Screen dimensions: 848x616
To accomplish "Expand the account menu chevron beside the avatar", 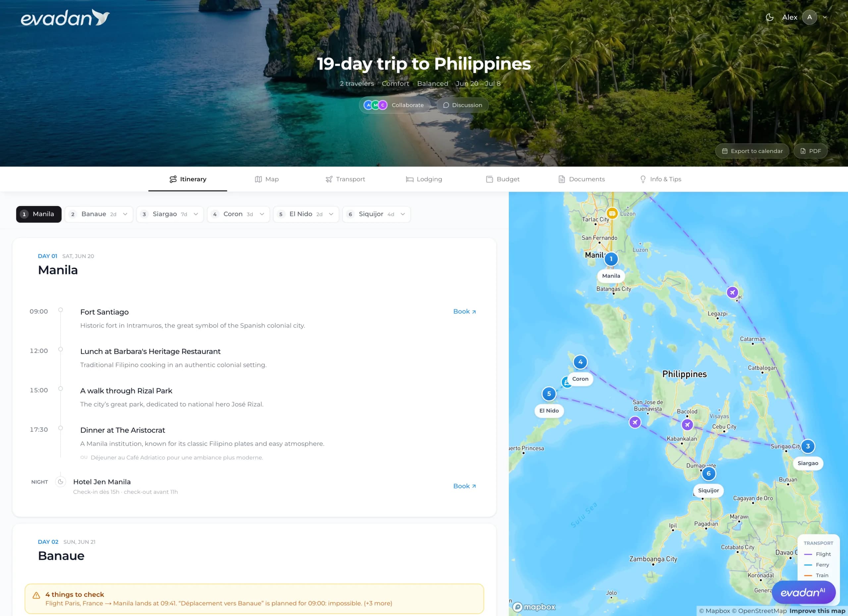I will pos(825,17).
